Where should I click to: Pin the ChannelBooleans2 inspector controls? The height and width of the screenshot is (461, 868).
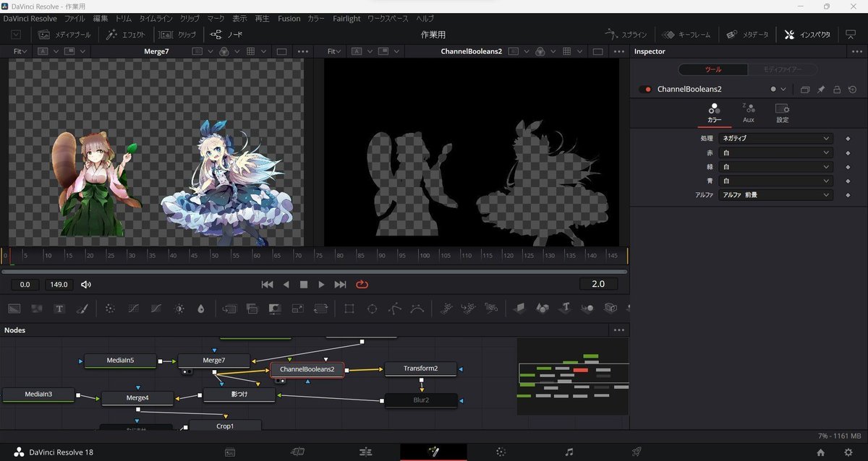pos(821,90)
